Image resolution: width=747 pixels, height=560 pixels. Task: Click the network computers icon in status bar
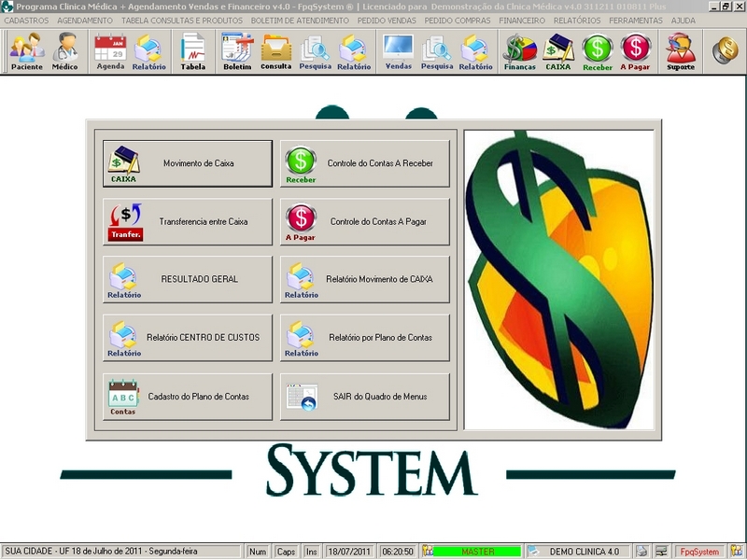pos(661,552)
